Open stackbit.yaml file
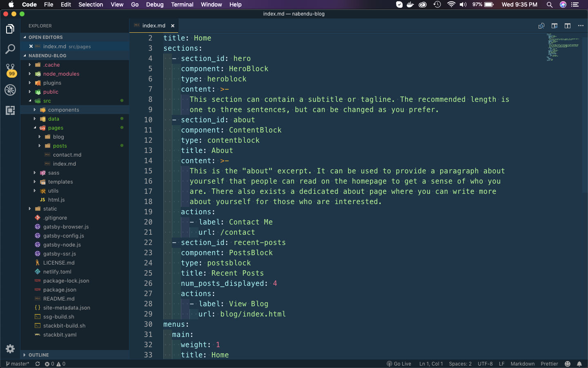This screenshot has height=368, width=588. click(x=75, y=335)
